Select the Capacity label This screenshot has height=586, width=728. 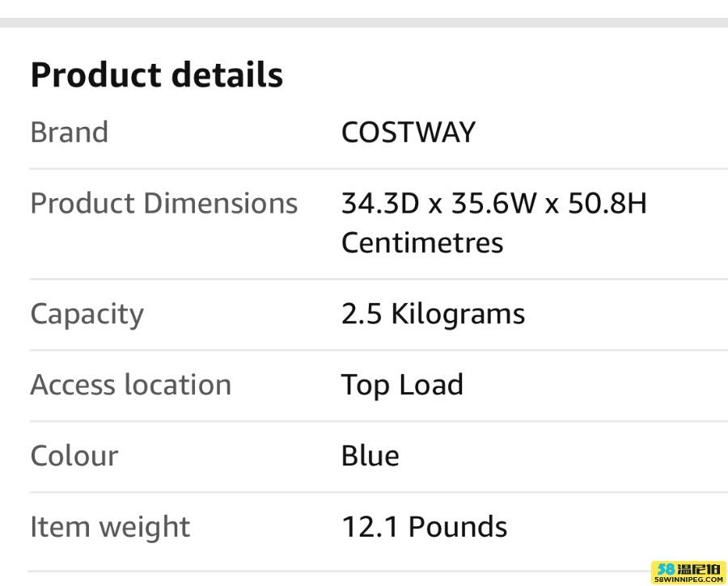click(87, 314)
